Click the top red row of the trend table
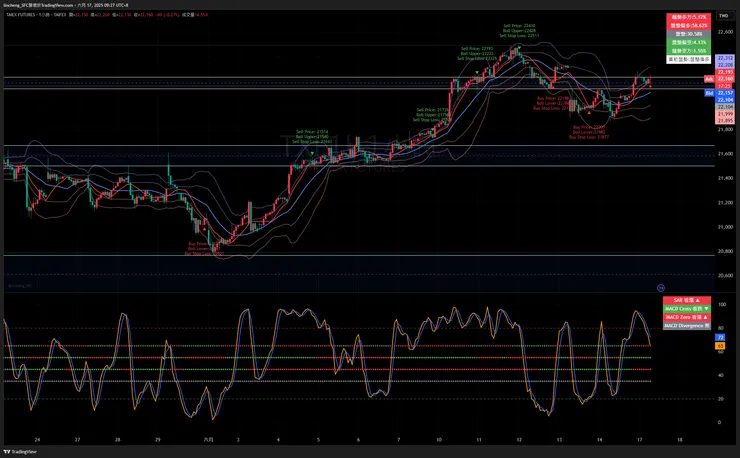This screenshot has height=458, width=740. [689, 17]
